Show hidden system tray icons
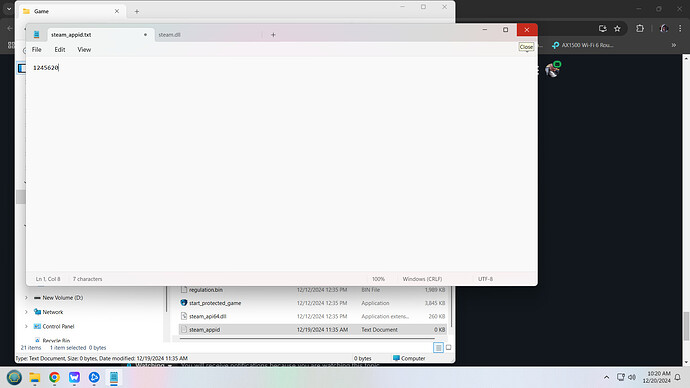This screenshot has width=690, height=388. point(606,377)
